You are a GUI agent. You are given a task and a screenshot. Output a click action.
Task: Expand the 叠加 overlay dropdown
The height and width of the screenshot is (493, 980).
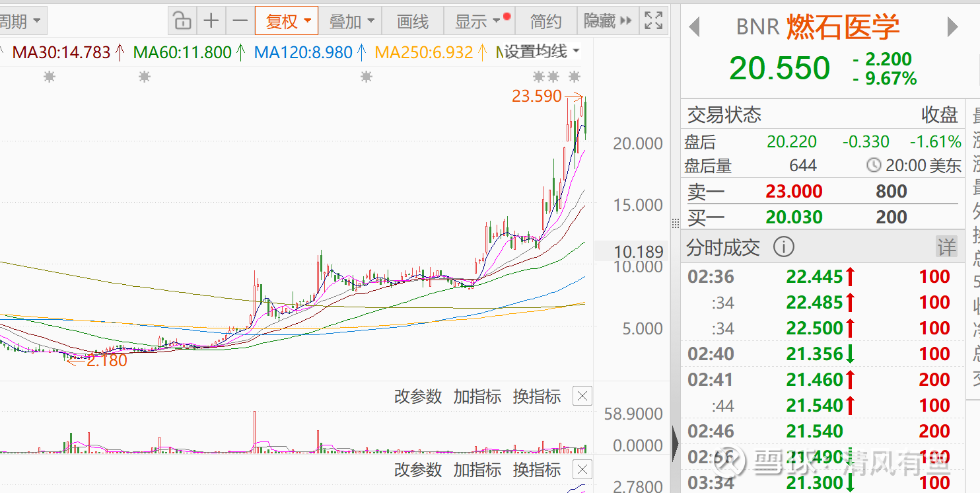point(351,21)
